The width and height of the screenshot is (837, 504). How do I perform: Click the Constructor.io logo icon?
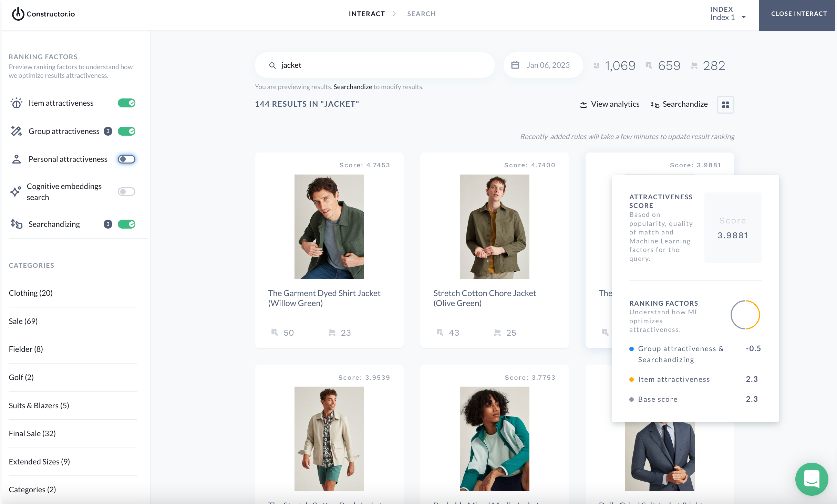click(18, 14)
